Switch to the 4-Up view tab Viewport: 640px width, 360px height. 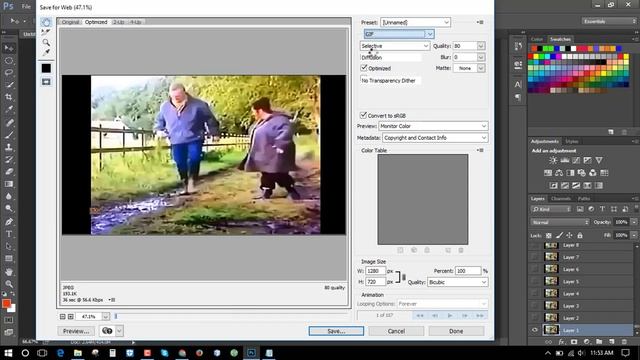point(136,22)
